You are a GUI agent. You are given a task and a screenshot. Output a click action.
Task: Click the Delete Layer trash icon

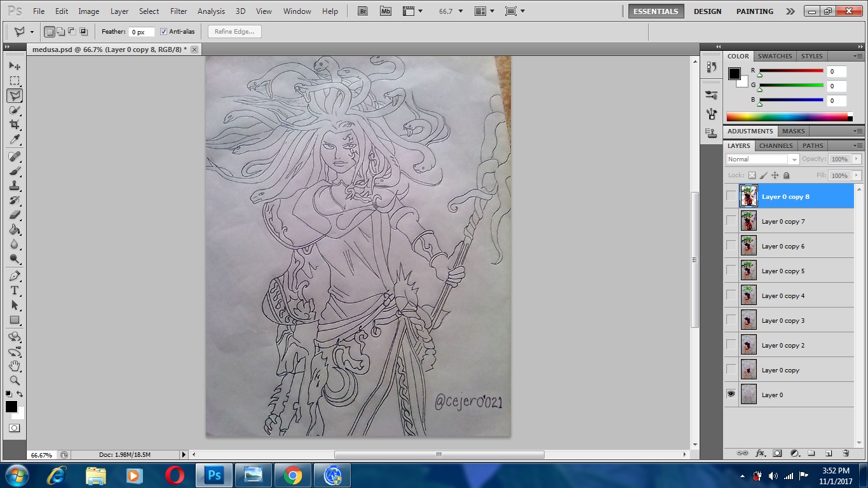pyautogui.click(x=846, y=453)
